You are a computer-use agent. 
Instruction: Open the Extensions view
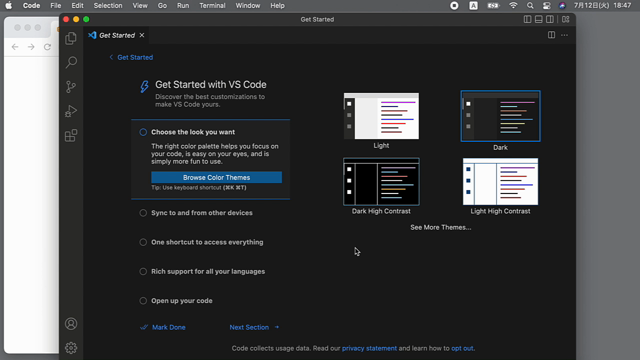coord(71,136)
